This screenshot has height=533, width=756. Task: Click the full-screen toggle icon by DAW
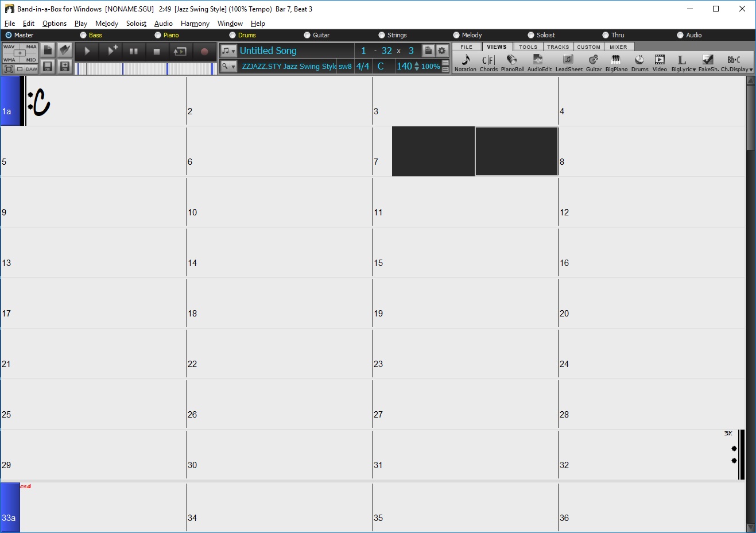[x=8, y=69]
